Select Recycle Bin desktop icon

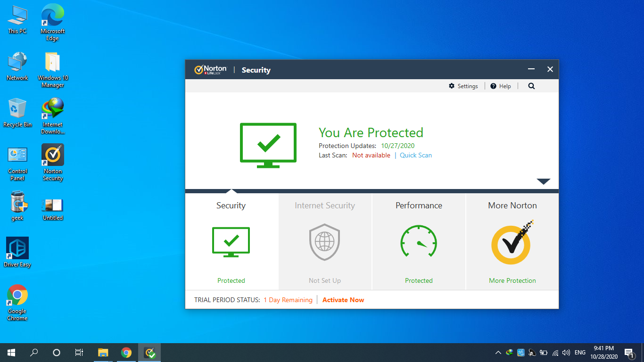(17, 113)
